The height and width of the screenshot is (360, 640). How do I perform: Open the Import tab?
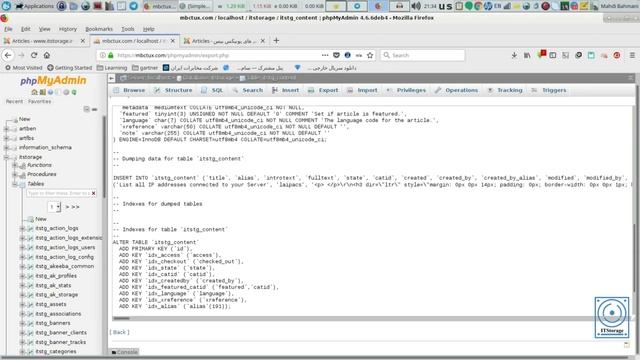point(362,90)
